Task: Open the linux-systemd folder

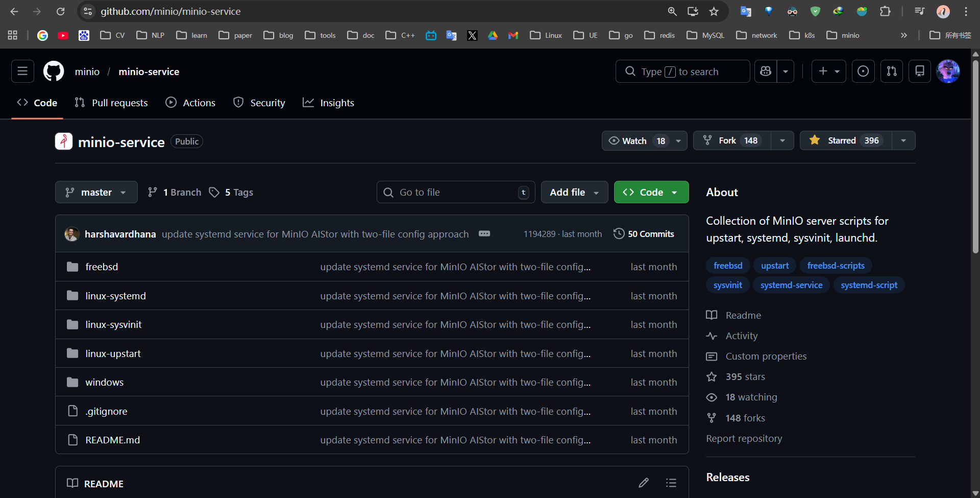Action: point(115,296)
